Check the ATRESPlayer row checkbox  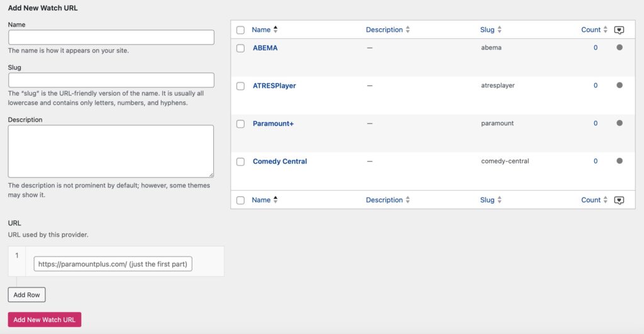241,86
